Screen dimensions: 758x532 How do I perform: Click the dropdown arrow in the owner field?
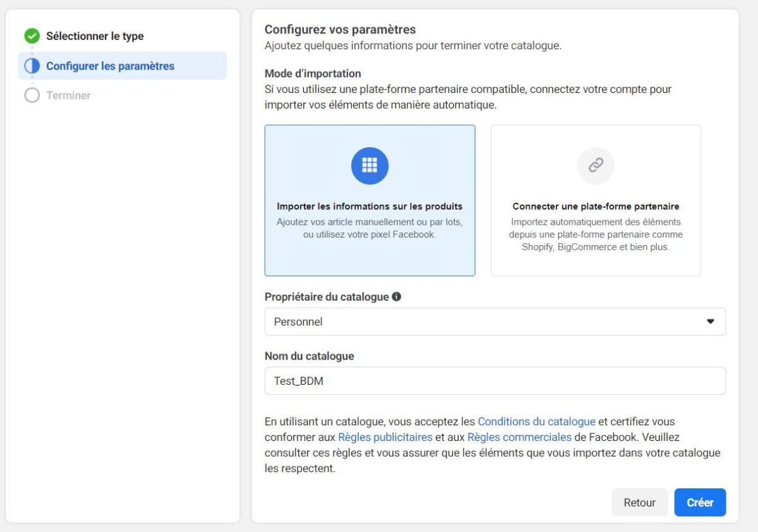710,322
